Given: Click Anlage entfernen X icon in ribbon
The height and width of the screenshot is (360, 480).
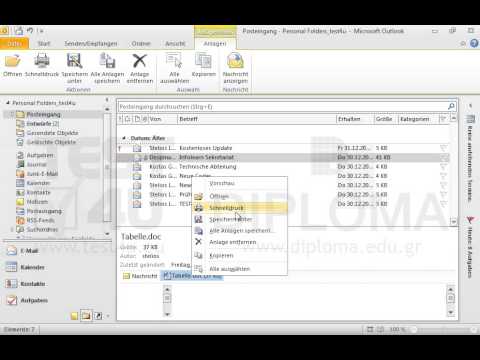Looking at the screenshot, I should point(139,61).
